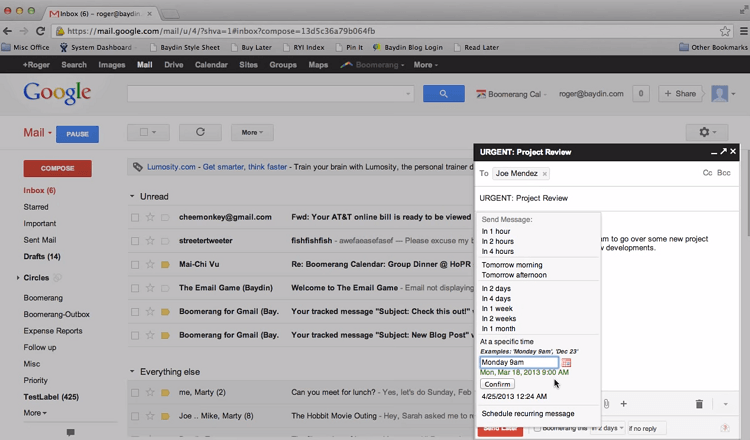Image resolution: width=750 pixels, height=440 pixels.
Task: Click the Share button
Action: coord(680,94)
